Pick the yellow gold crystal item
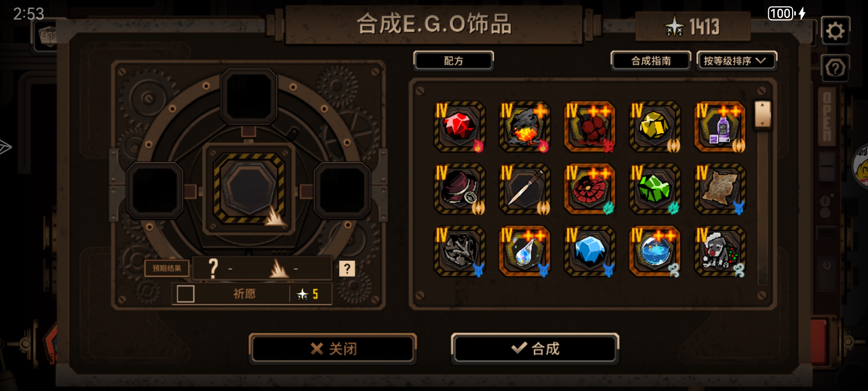 [x=655, y=126]
